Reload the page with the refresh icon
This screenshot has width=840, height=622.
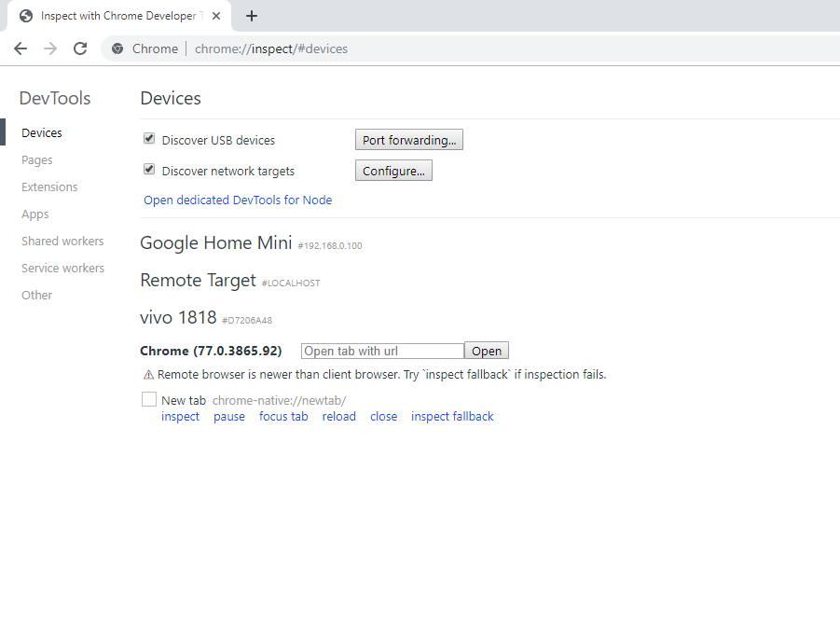coord(80,48)
